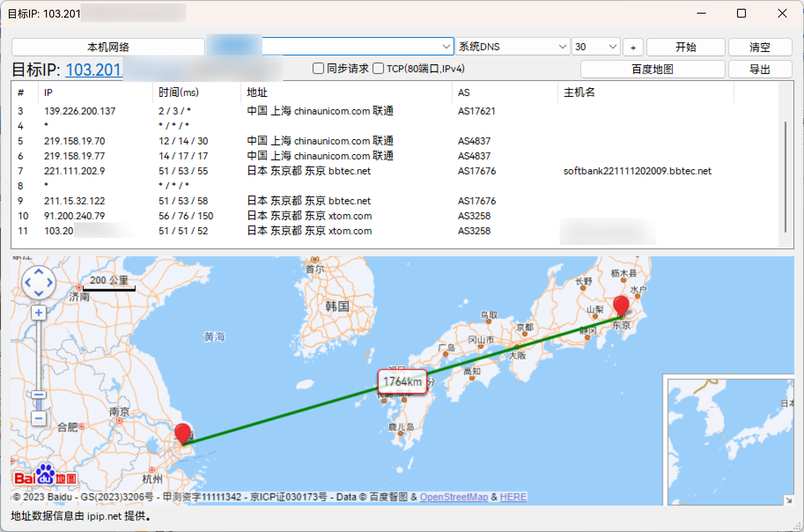The image size is (804, 532).
Task: Click the red map marker at Tokyo
Action: click(621, 305)
